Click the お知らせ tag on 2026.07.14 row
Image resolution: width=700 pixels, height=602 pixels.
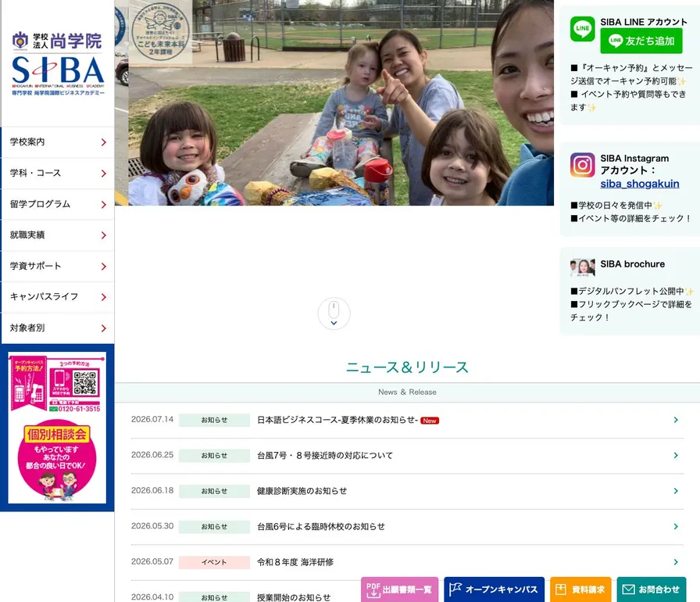click(x=214, y=421)
